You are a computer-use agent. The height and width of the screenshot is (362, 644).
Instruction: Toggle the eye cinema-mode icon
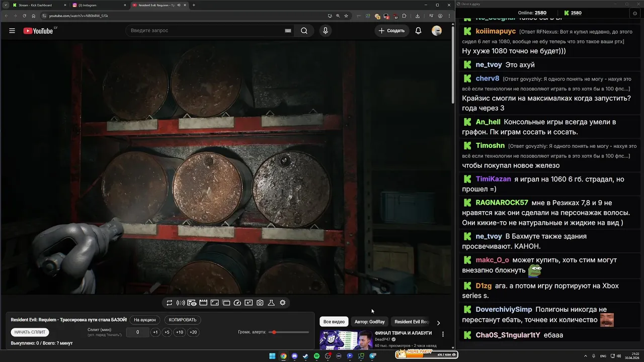[x=192, y=303]
